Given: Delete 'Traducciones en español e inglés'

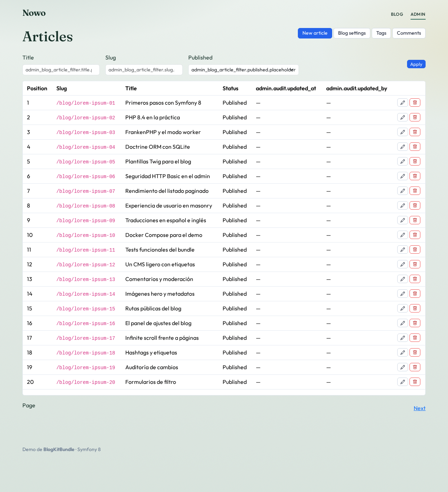Looking at the screenshot, I should point(415,220).
